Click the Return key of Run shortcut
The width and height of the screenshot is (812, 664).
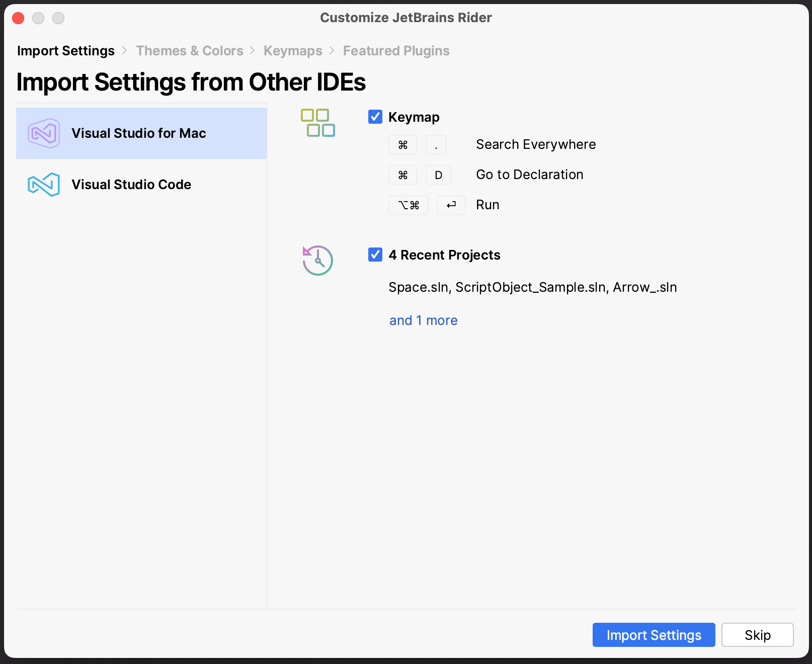click(451, 205)
